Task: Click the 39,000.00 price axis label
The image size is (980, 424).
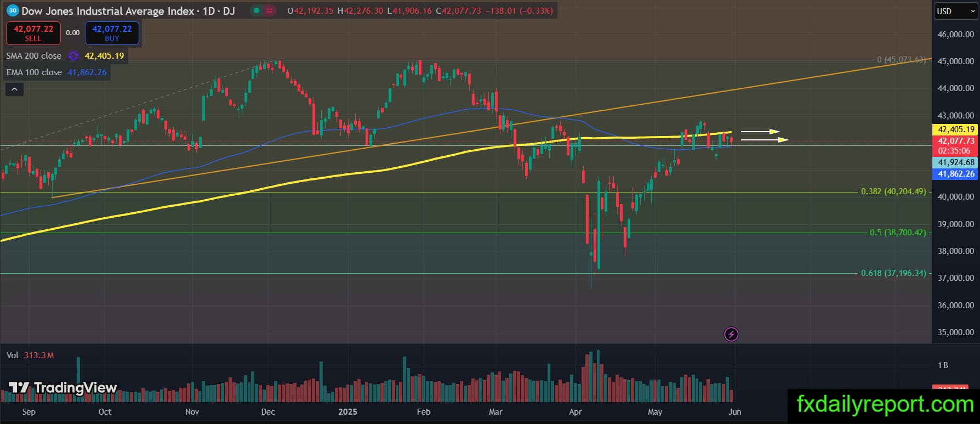Action: click(956, 224)
